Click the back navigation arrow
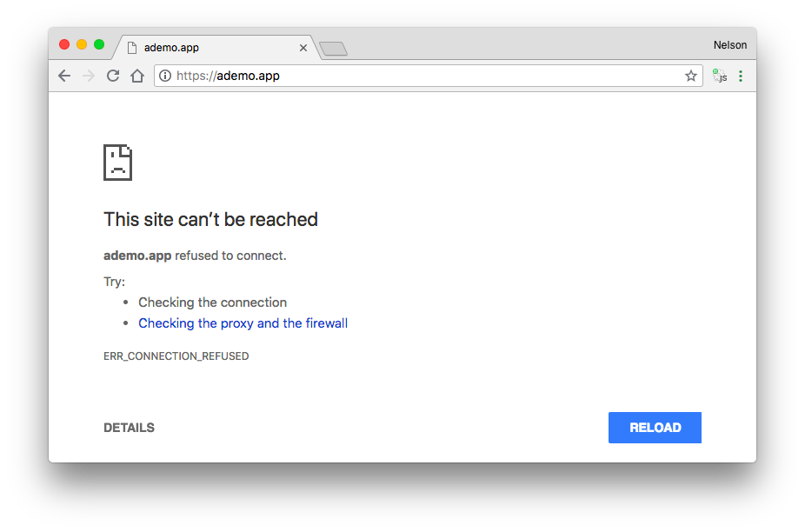The image size is (805, 532). [64, 76]
